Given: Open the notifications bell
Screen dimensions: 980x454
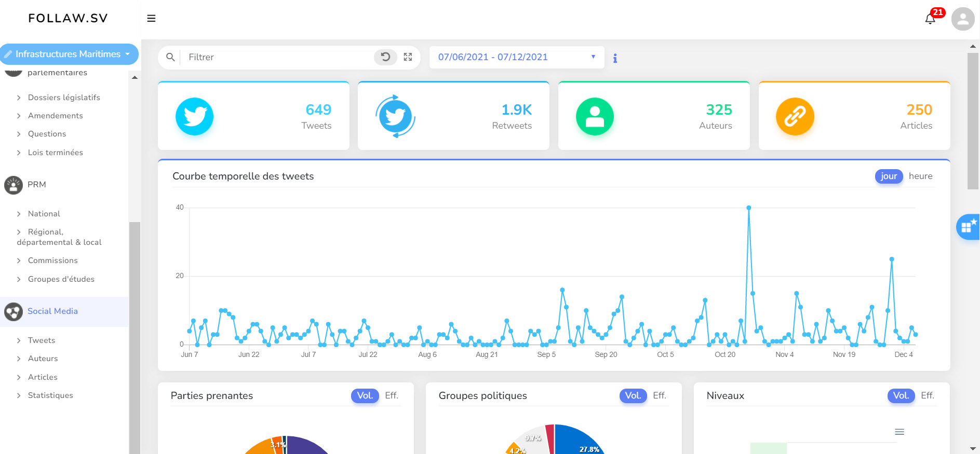Looking at the screenshot, I should pyautogui.click(x=930, y=19).
